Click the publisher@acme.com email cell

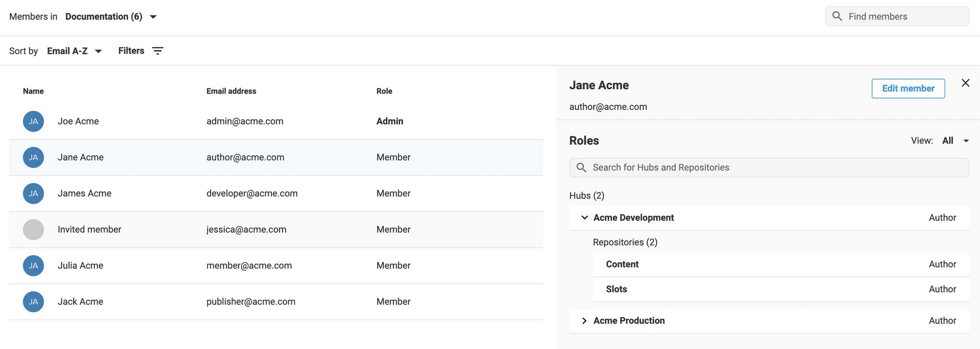[x=251, y=302]
